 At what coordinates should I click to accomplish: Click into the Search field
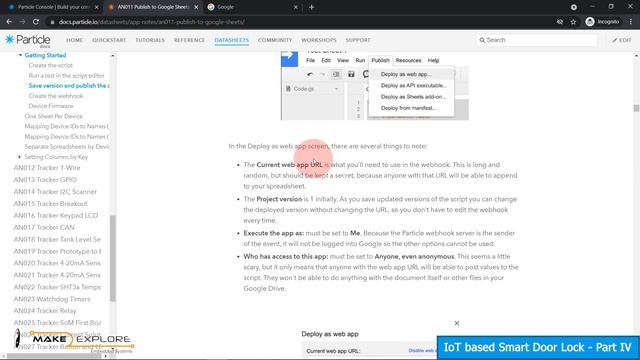click(x=536, y=40)
